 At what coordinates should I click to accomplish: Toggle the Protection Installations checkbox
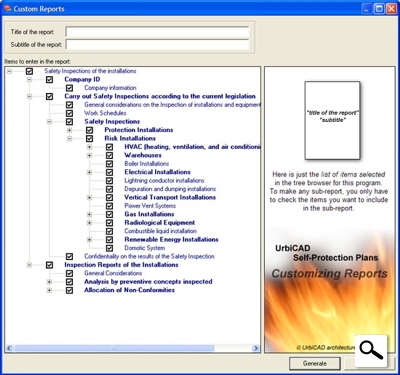[89, 130]
